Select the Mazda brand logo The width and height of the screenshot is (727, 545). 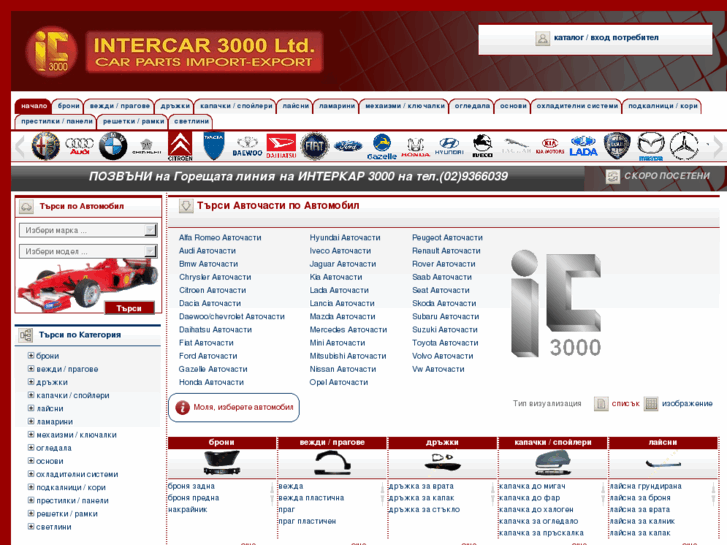click(651, 147)
